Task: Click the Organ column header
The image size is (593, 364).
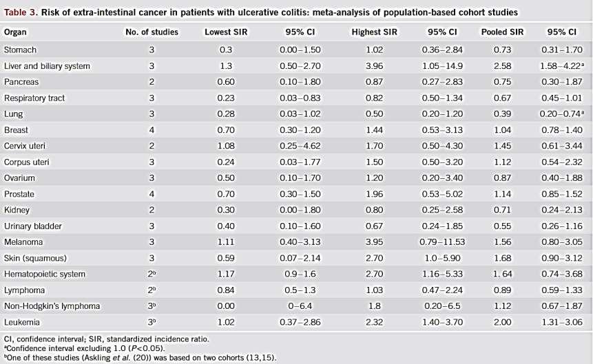Action: click(15, 32)
